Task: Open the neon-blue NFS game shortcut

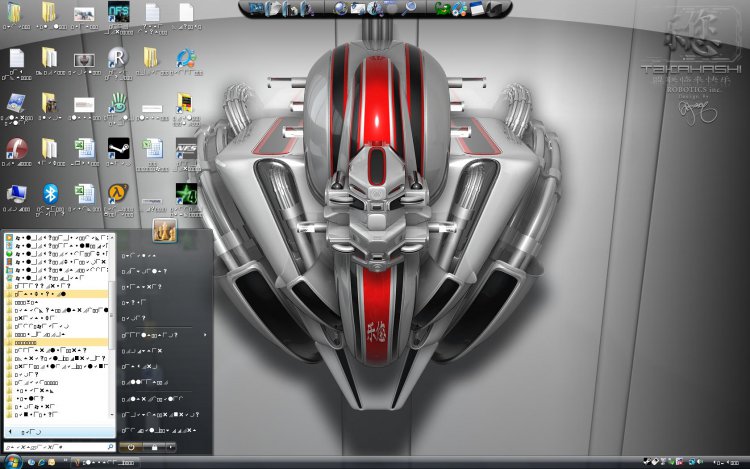Action: (x=118, y=12)
